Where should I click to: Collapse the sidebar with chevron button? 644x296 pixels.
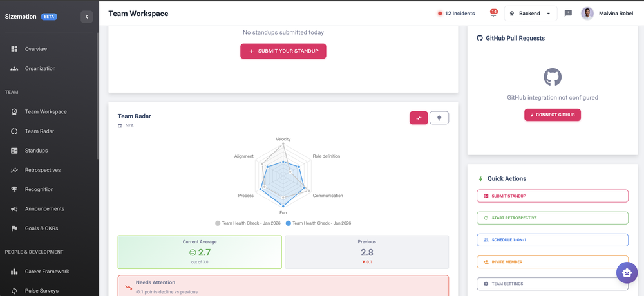[87, 17]
